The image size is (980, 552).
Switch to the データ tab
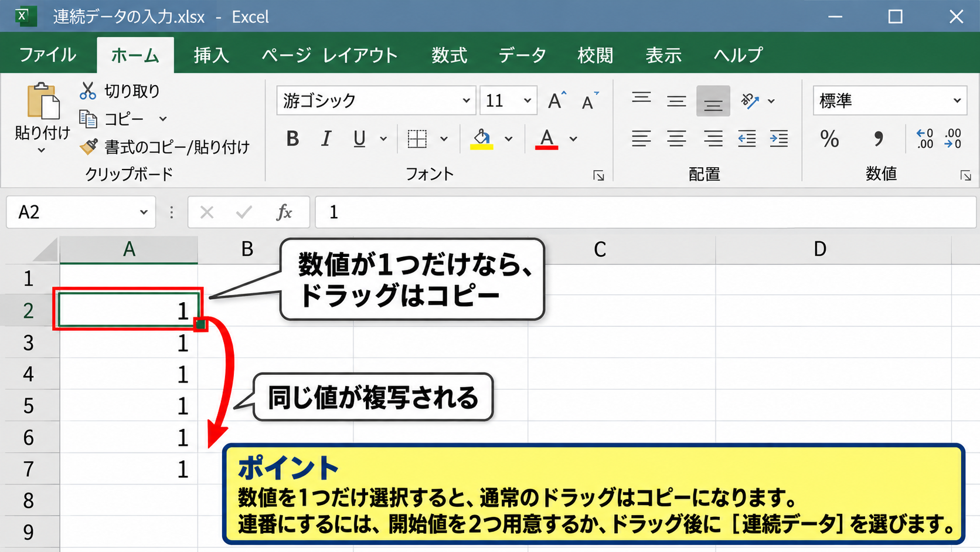[x=522, y=55]
